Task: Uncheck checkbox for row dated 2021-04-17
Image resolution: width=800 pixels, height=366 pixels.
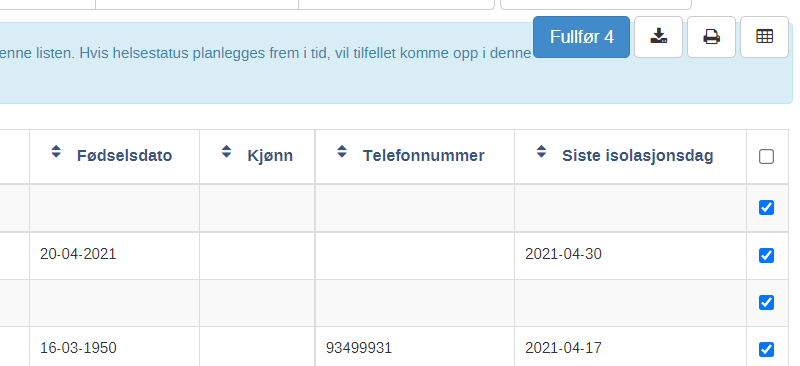Action: point(766,350)
